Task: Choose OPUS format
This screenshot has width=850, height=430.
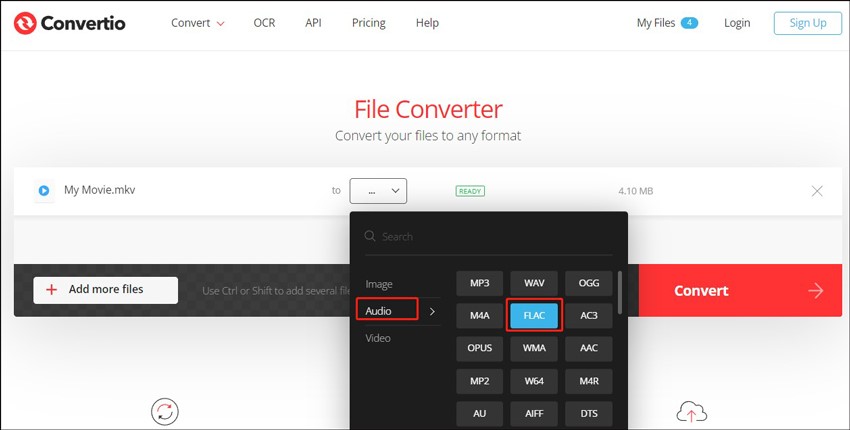Action: (x=479, y=348)
